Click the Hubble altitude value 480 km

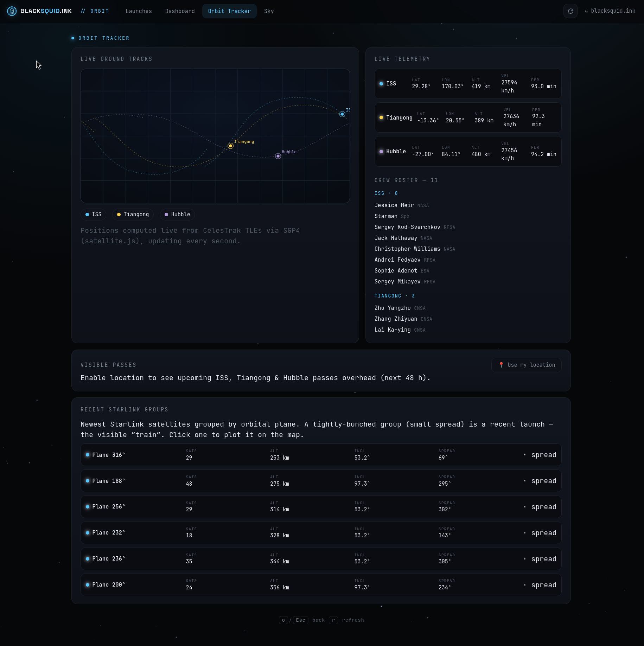[481, 154]
